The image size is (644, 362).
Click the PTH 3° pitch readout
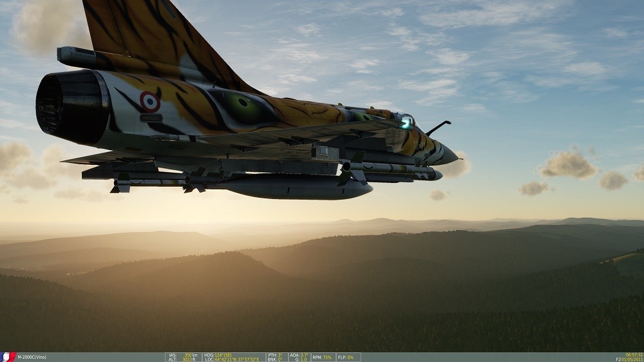[275, 355]
